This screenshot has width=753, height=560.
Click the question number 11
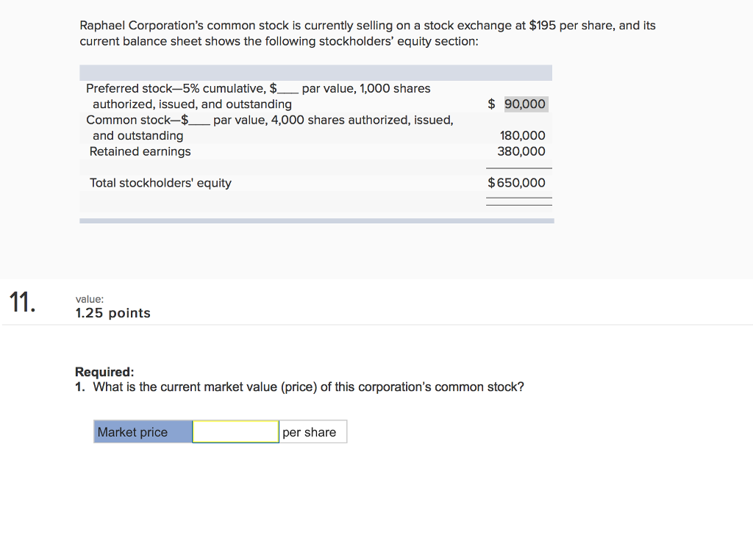coord(22,303)
